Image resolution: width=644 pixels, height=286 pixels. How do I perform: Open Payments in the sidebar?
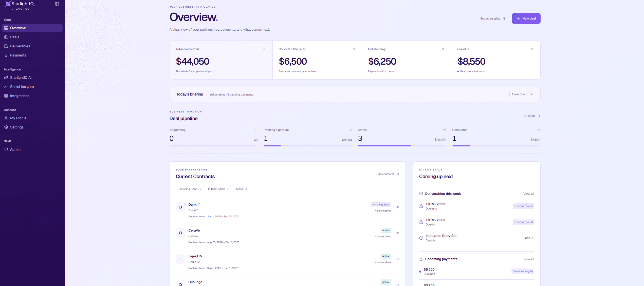tap(32, 55)
